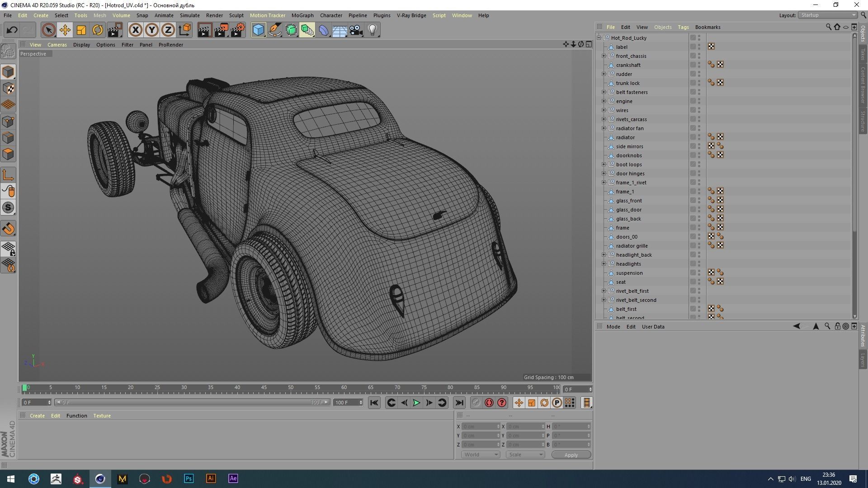Open the Simulate menu

189,15
